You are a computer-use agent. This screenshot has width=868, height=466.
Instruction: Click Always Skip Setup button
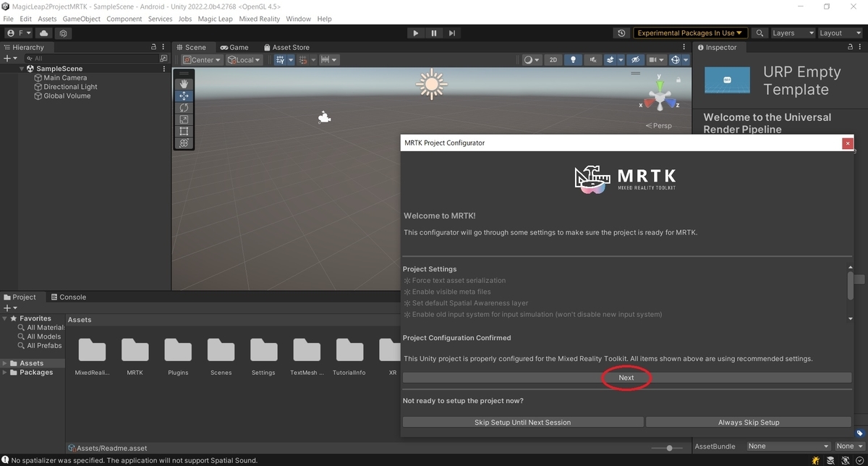coord(749,422)
